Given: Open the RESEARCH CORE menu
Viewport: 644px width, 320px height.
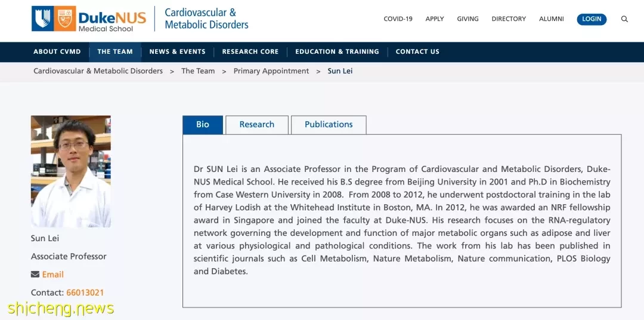Looking at the screenshot, I should [x=250, y=52].
